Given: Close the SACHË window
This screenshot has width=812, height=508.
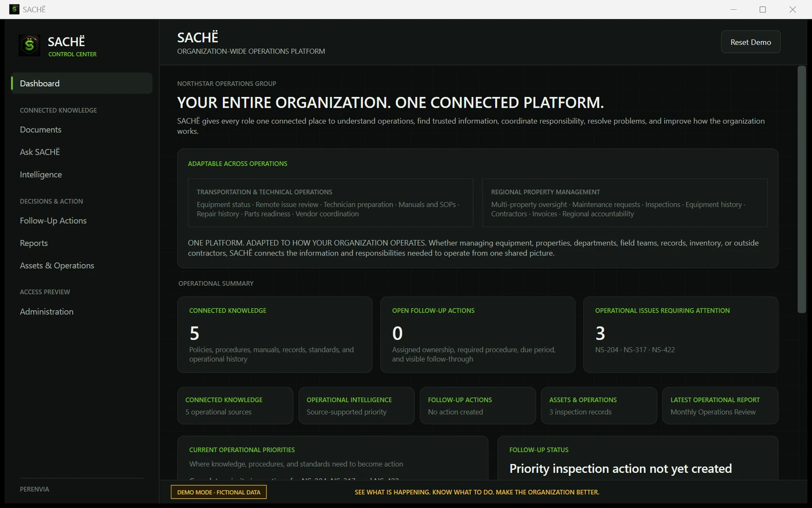Looking at the screenshot, I should (792, 9).
